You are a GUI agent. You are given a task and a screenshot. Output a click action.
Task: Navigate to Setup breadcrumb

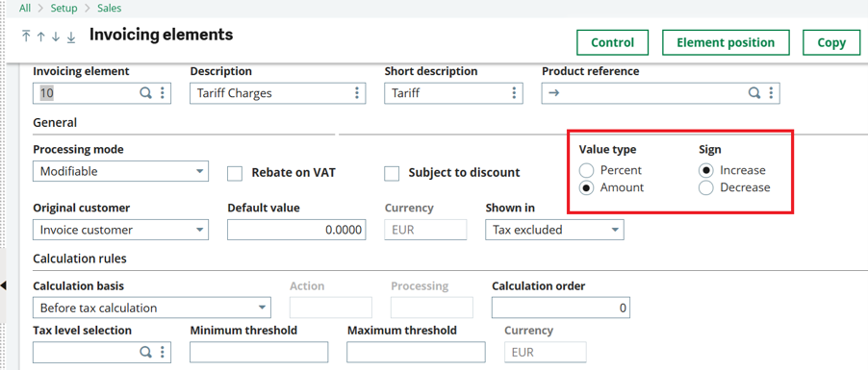[64, 9]
